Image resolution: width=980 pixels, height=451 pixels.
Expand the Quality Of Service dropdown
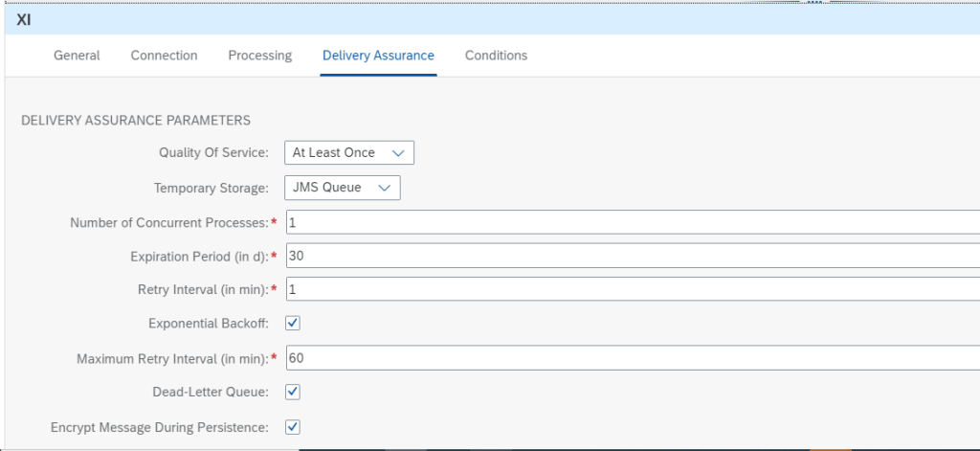click(x=349, y=153)
